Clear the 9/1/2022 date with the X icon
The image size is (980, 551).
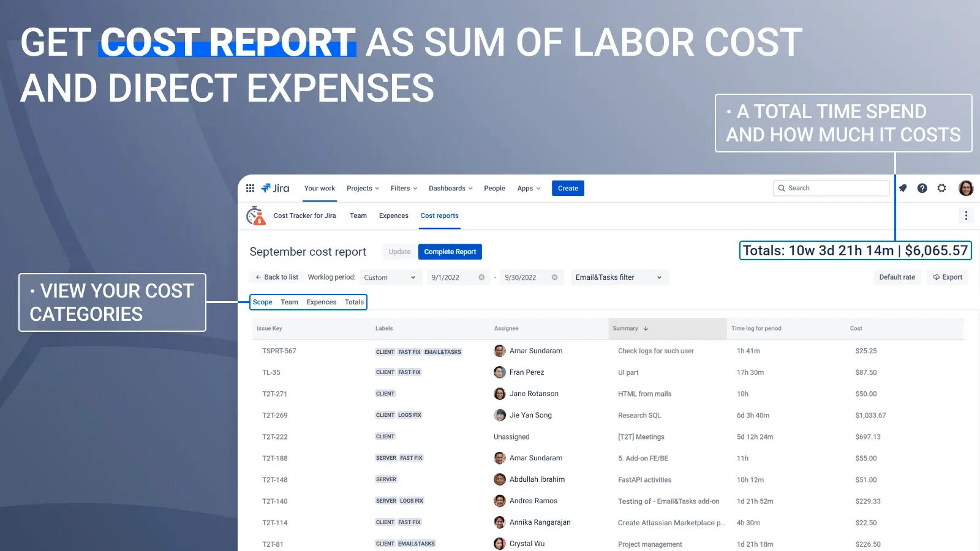click(481, 277)
